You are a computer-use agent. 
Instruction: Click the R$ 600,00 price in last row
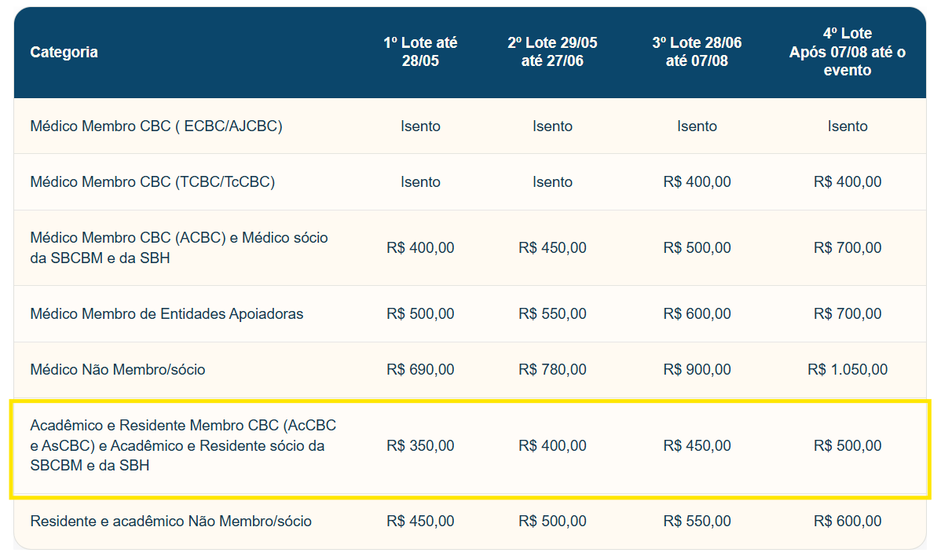[848, 521]
